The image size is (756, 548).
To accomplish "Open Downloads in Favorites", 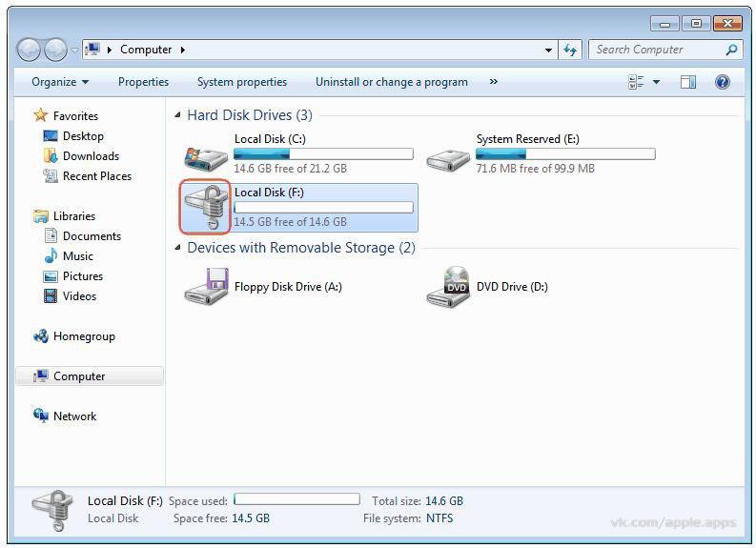I will pyautogui.click(x=91, y=156).
